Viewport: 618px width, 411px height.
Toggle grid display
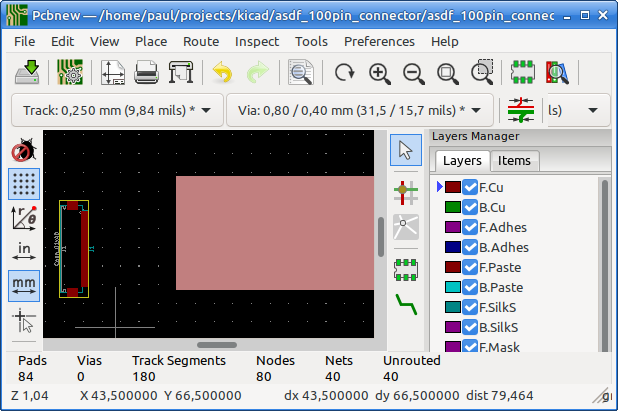click(x=24, y=184)
